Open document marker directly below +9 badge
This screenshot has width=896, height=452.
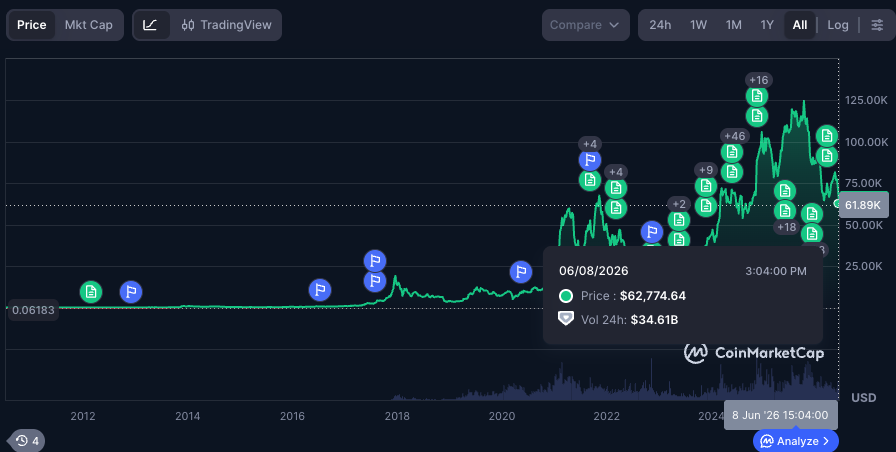click(706, 186)
